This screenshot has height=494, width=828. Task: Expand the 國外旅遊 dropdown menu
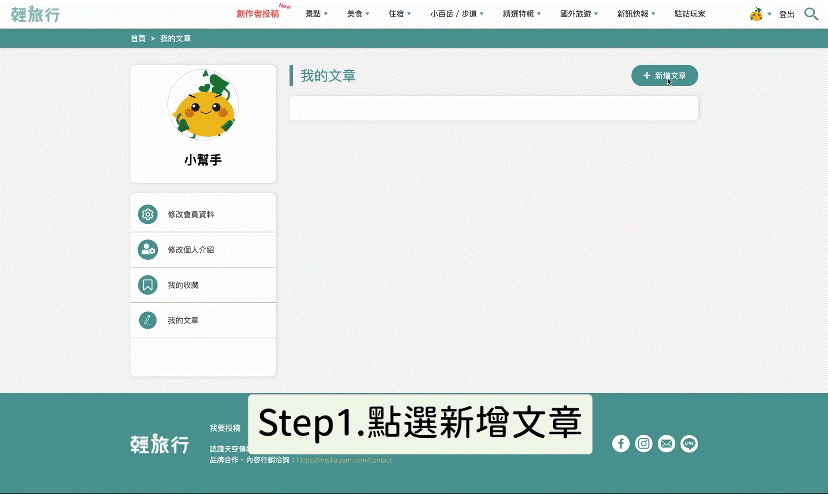point(579,14)
